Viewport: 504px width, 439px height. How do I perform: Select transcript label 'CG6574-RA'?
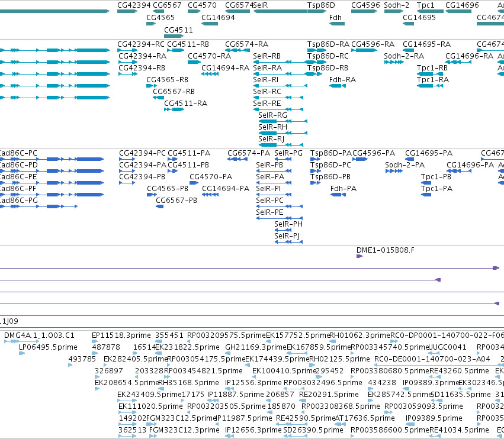pyautogui.click(x=246, y=44)
